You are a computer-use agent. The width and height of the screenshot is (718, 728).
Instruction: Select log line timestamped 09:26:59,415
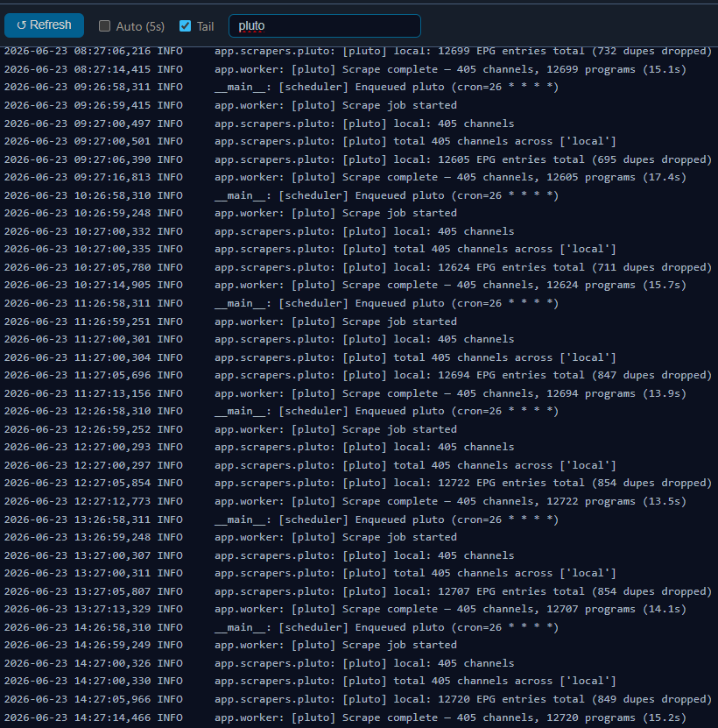click(230, 105)
